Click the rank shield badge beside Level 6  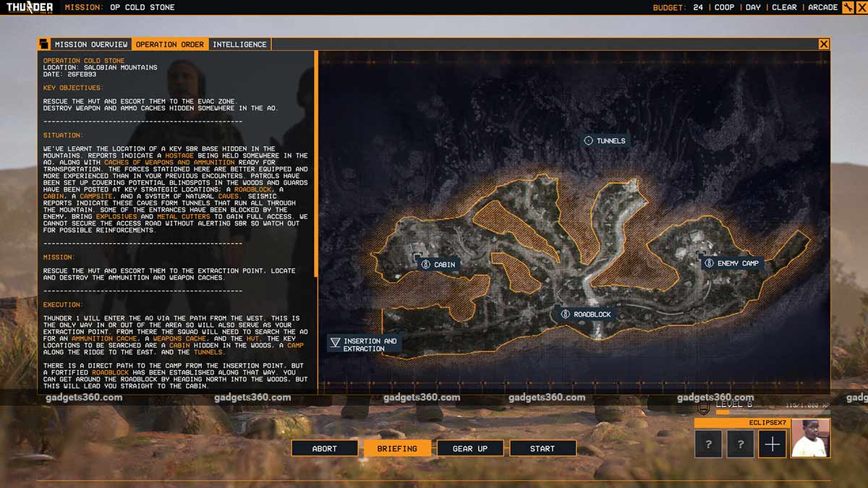tap(703, 408)
